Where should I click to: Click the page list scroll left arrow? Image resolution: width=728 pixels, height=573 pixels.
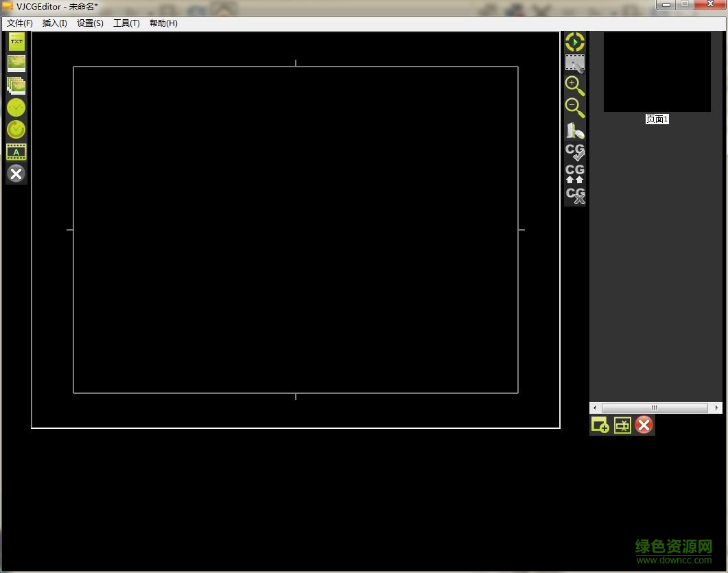tap(595, 408)
